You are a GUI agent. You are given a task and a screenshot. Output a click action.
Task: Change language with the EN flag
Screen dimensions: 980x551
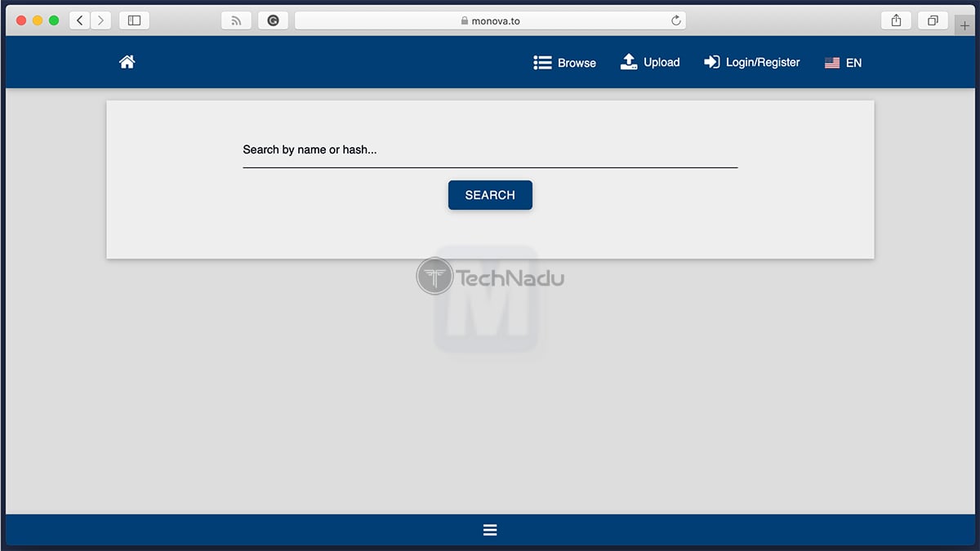pyautogui.click(x=843, y=63)
